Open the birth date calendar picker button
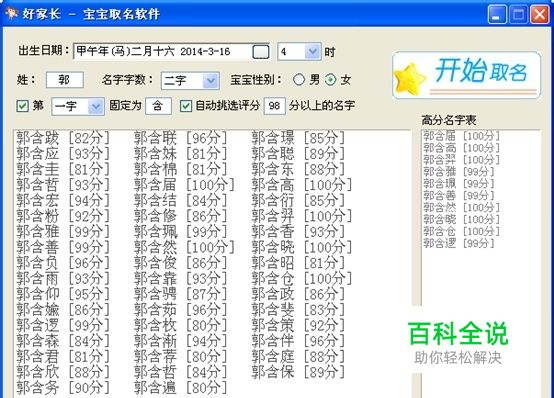This screenshot has height=398, width=554. [261, 52]
